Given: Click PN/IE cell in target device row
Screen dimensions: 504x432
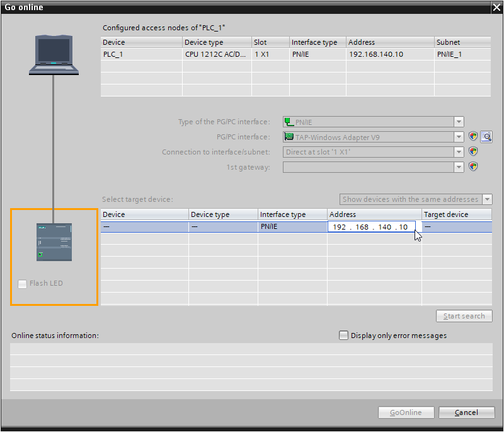Looking at the screenshot, I should 292,227.
